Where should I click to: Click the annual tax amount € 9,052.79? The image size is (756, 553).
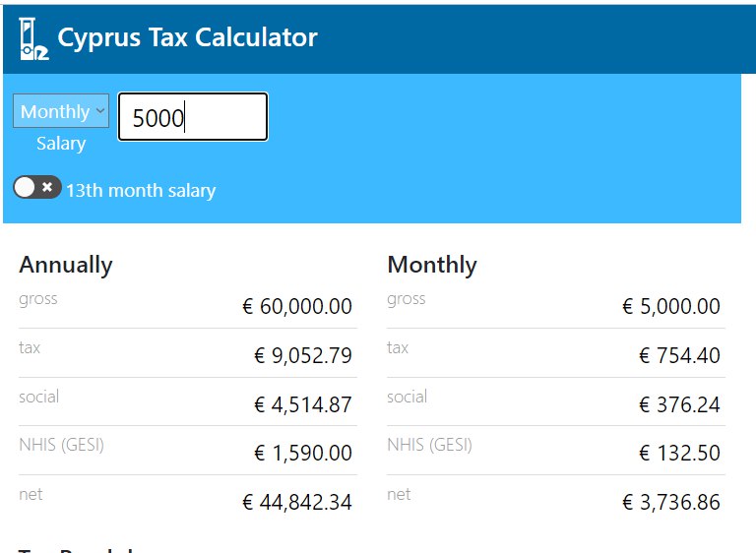point(303,356)
